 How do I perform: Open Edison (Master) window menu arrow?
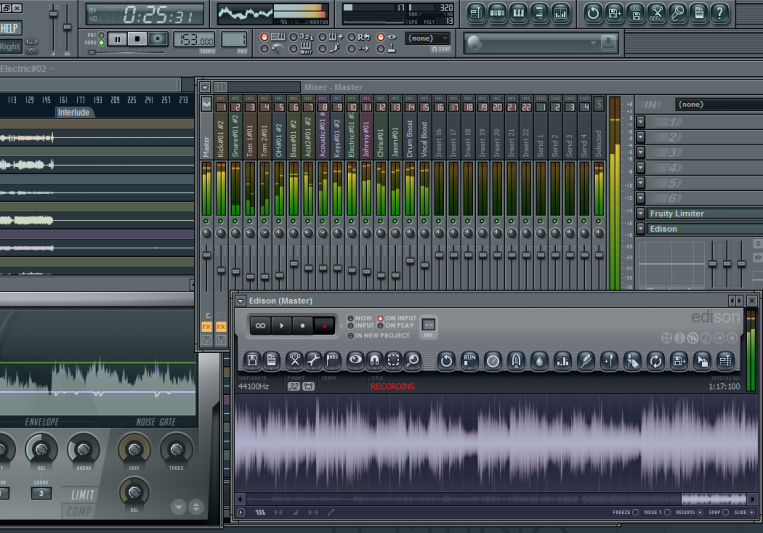240,301
